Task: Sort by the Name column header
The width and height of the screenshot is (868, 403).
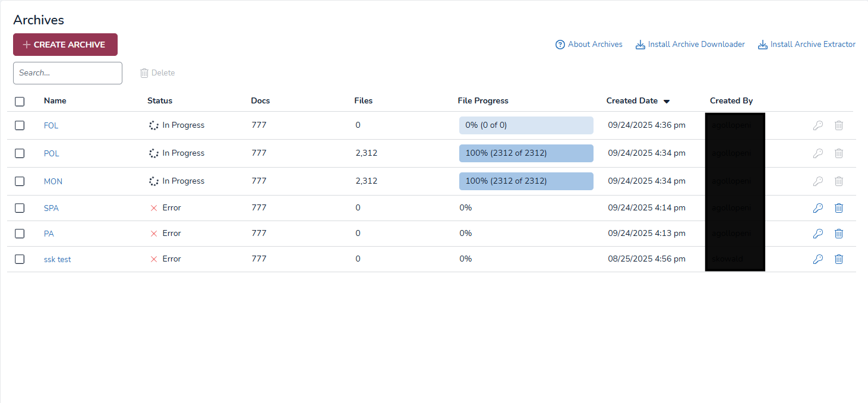Action: tap(55, 101)
